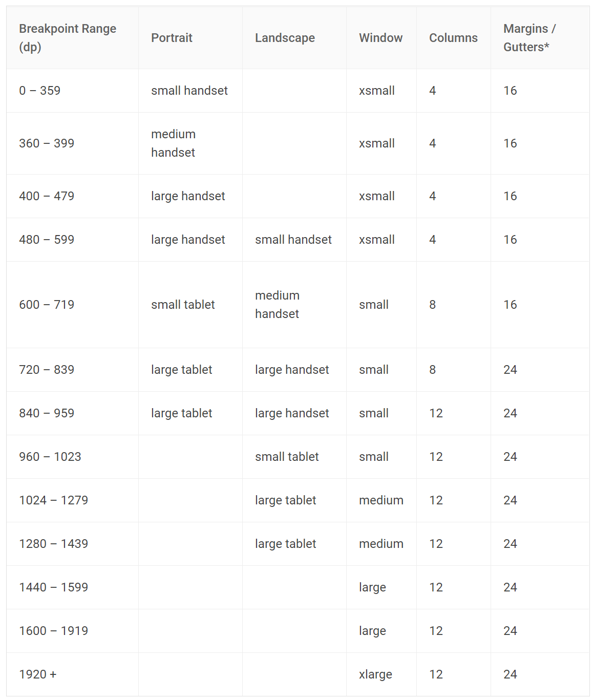Click the Margins / Gutters* header

[x=540, y=38]
